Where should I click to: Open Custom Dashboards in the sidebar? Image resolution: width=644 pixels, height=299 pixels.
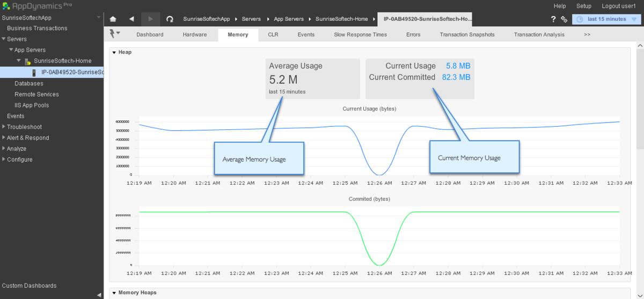pos(29,286)
